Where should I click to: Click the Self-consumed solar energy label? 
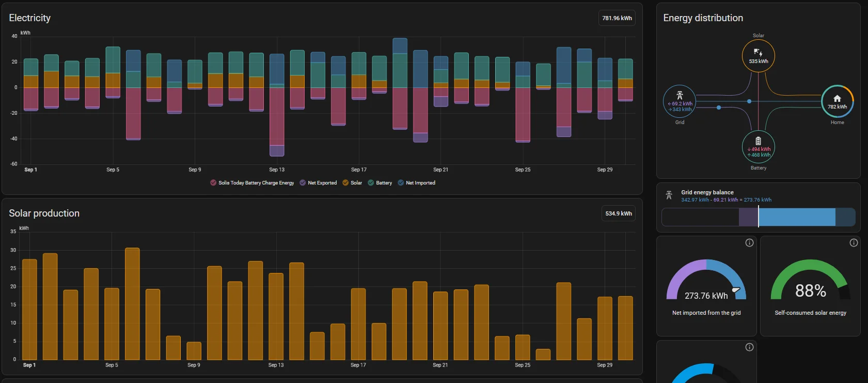click(x=811, y=313)
